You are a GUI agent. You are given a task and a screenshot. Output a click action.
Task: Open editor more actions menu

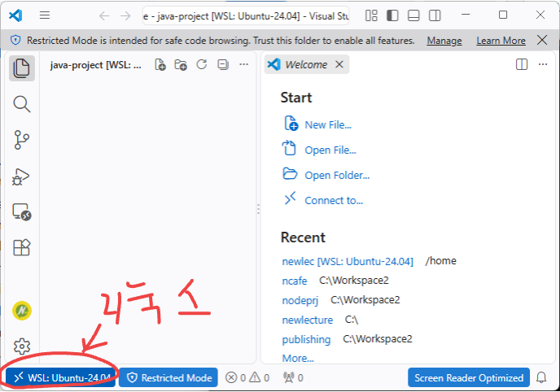tap(543, 64)
